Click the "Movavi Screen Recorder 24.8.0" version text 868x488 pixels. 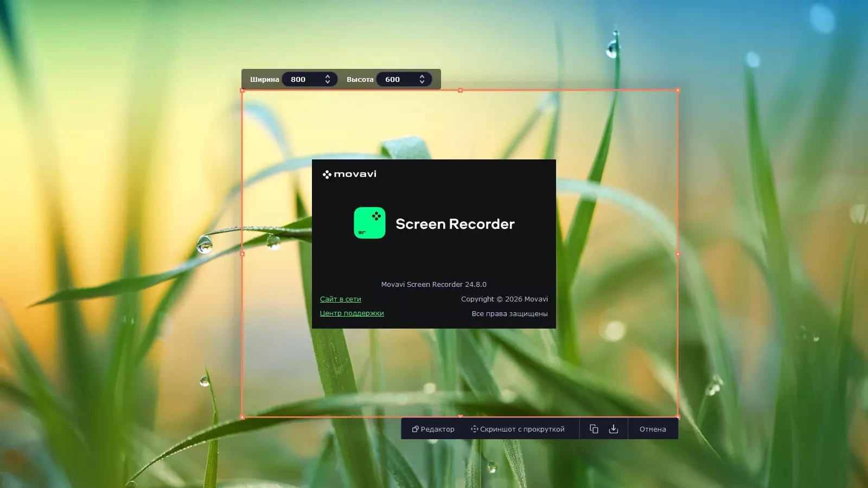pos(434,284)
